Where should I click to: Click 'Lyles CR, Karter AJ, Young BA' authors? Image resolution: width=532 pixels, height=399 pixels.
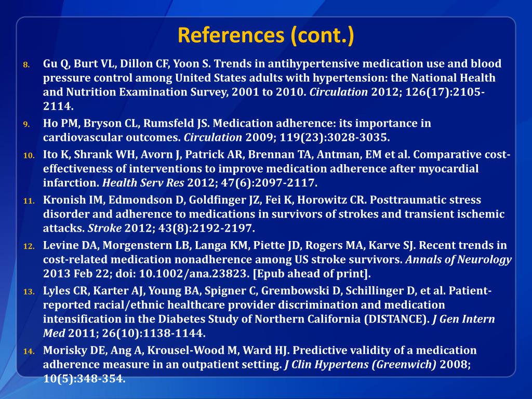coord(122,291)
